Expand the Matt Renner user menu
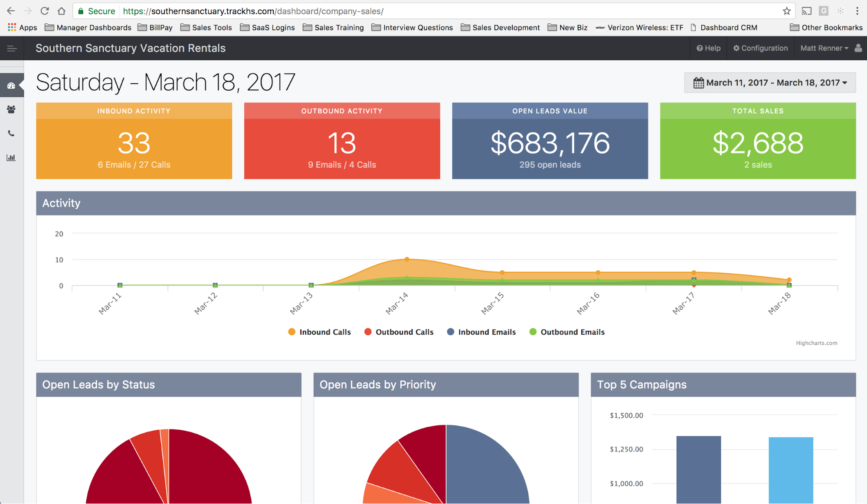The width and height of the screenshot is (867, 504). (x=824, y=48)
